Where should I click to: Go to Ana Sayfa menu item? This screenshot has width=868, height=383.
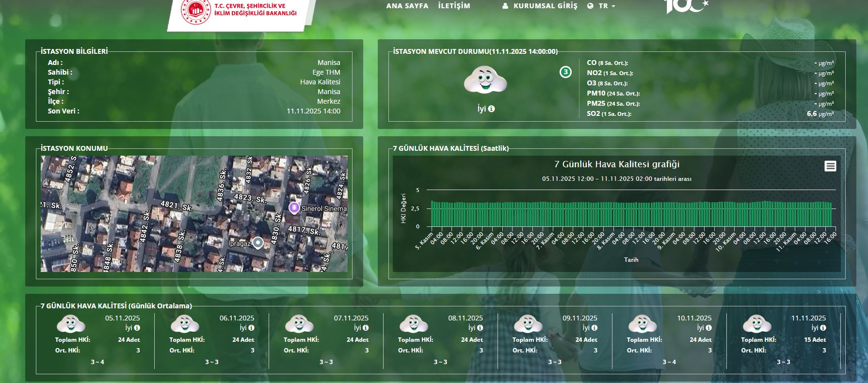(407, 6)
